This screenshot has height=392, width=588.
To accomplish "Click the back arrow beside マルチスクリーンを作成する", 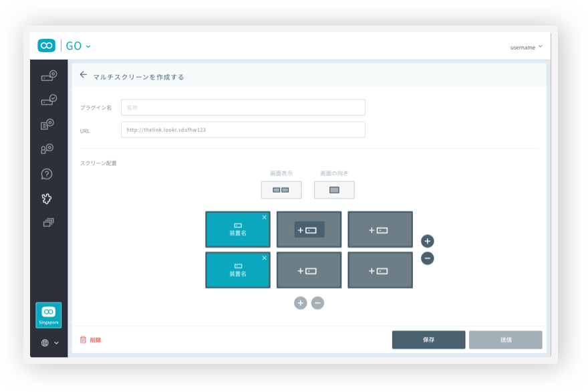I will tap(83, 75).
